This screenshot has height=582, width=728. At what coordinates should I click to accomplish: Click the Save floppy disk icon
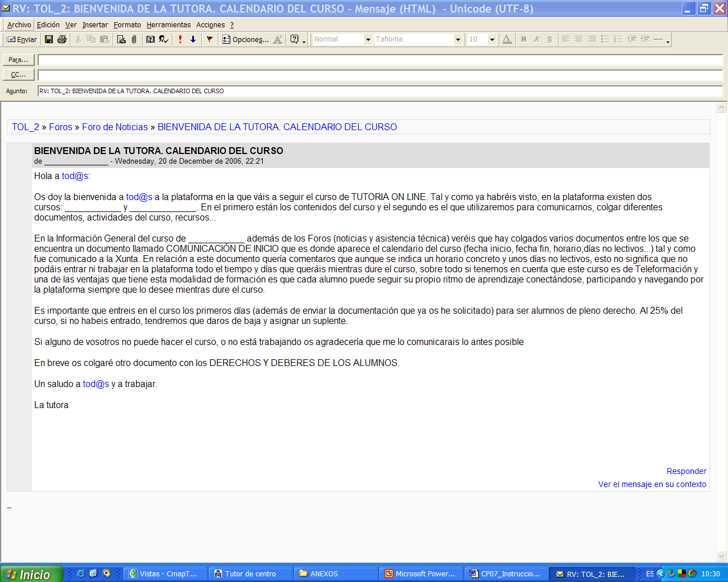pos(49,39)
